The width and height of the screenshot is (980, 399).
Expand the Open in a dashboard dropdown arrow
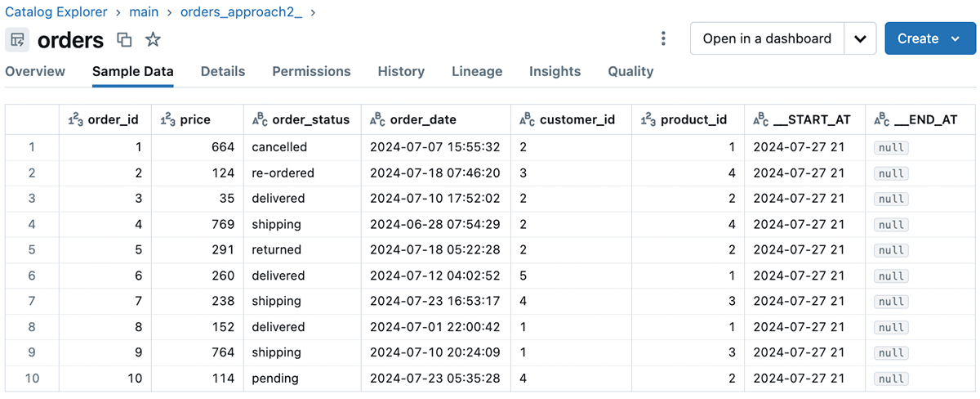tap(860, 38)
